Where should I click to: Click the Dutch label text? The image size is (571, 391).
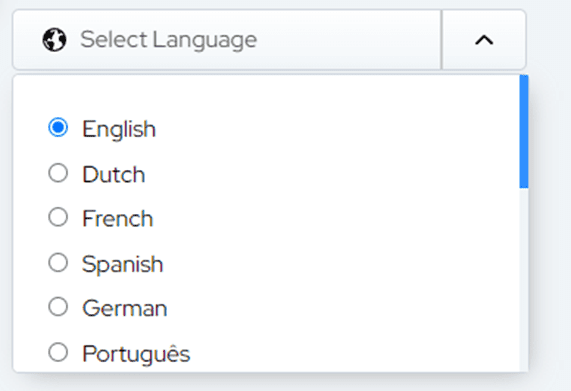click(x=114, y=174)
